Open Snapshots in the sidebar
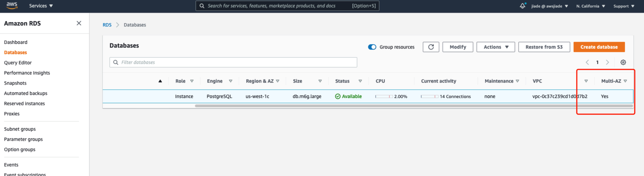 click(15, 83)
